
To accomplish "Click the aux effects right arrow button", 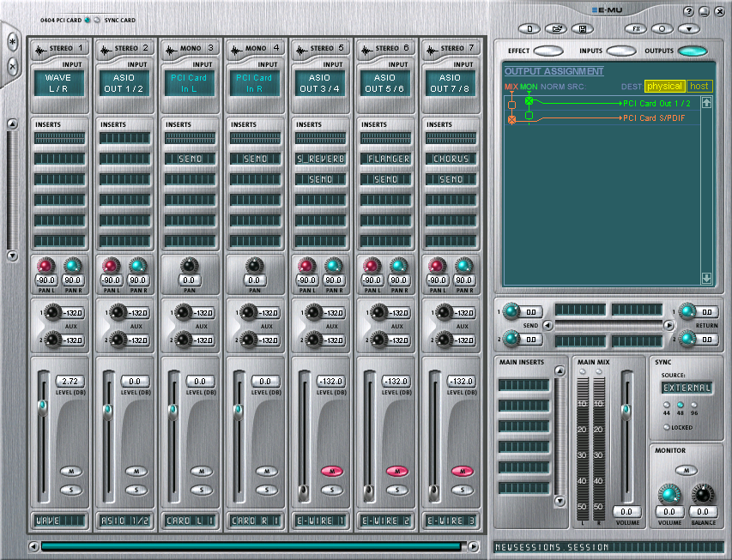I will (669, 325).
